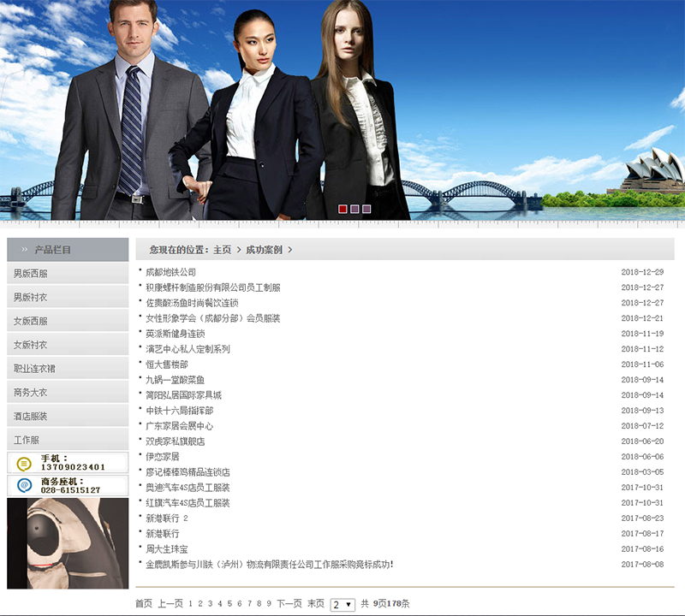Switch to the third banner slide indicator

pos(366,209)
